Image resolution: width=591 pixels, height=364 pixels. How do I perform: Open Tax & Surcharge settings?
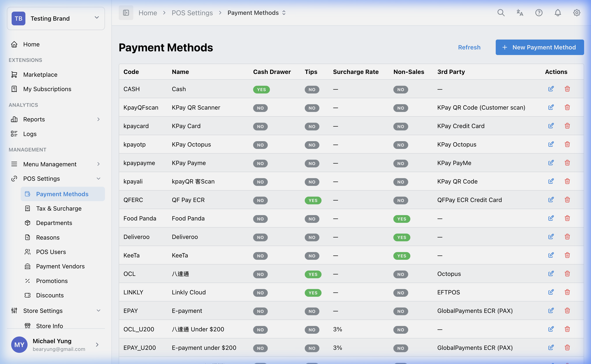[59, 208]
